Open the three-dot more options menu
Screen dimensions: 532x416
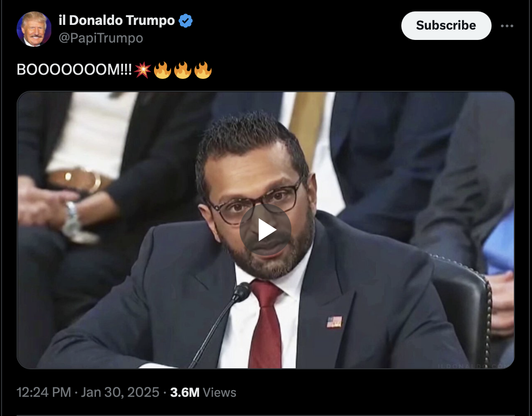(507, 26)
